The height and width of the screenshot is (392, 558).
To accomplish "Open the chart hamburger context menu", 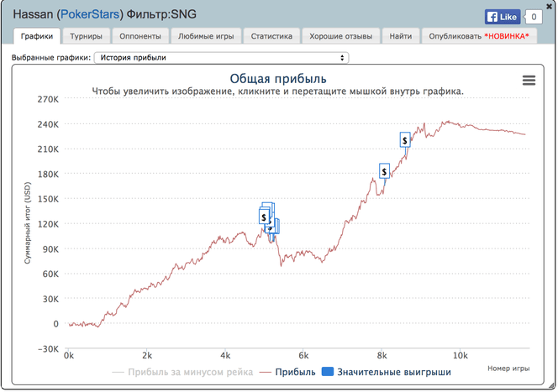I will pos(529,81).
